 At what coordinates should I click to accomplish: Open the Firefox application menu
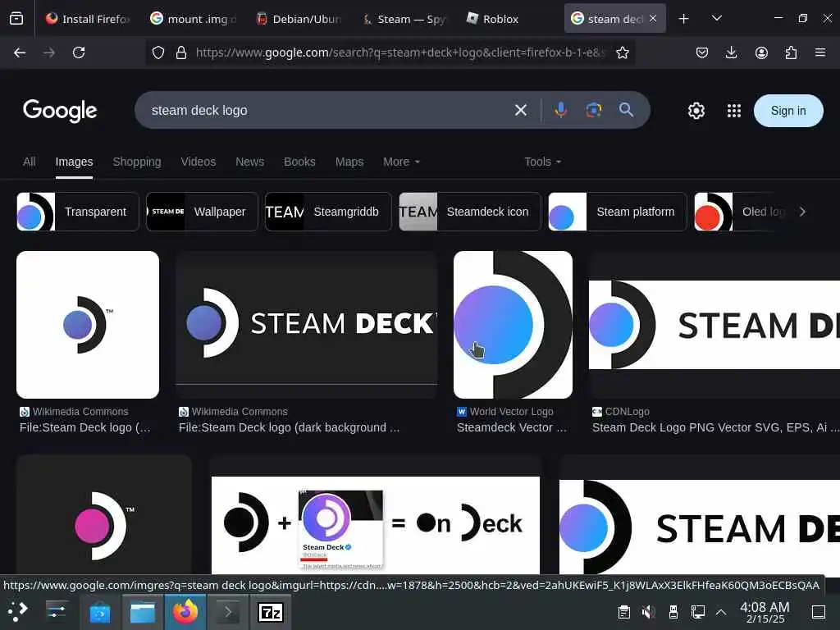point(820,52)
